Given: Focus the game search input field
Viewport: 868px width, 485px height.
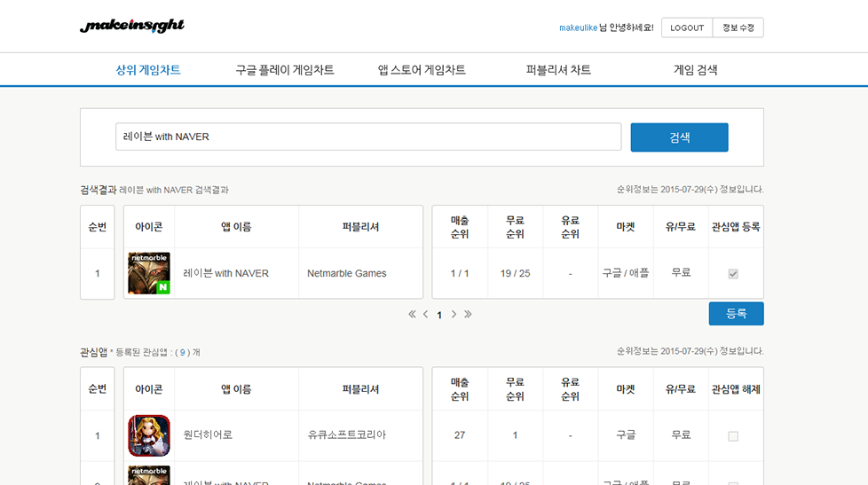Looking at the screenshot, I should pos(368,137).
